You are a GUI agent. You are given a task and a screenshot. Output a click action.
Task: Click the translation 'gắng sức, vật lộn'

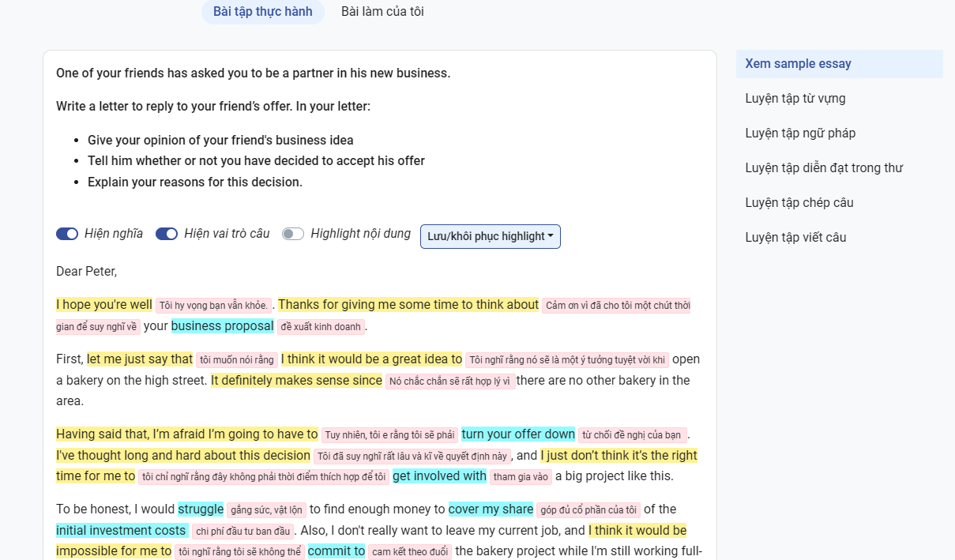tap(266, 510)
